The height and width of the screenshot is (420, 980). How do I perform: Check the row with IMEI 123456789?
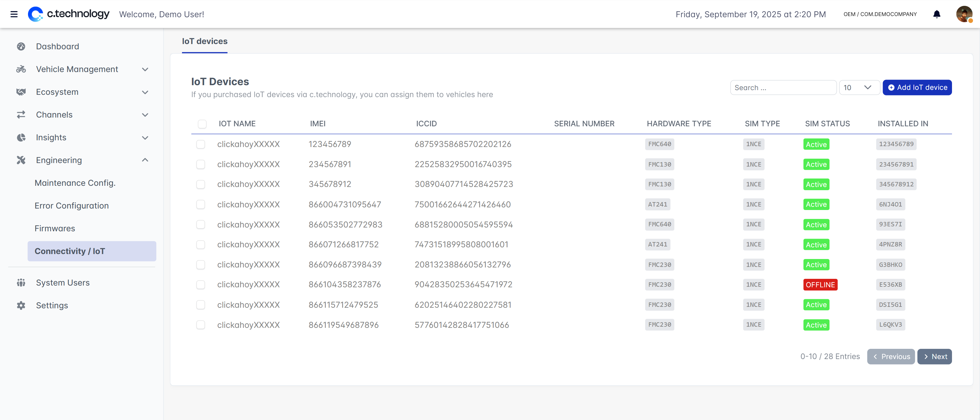tap(200, 144)
